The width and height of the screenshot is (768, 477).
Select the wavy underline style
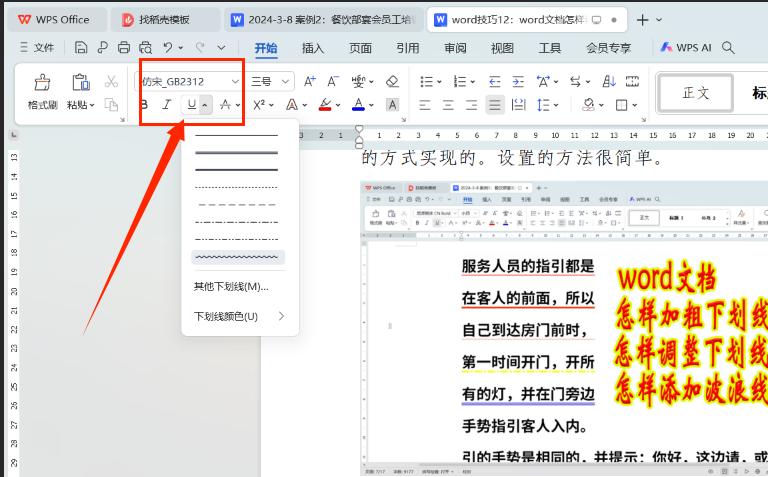pyautogui.click(x=237, y=258)
